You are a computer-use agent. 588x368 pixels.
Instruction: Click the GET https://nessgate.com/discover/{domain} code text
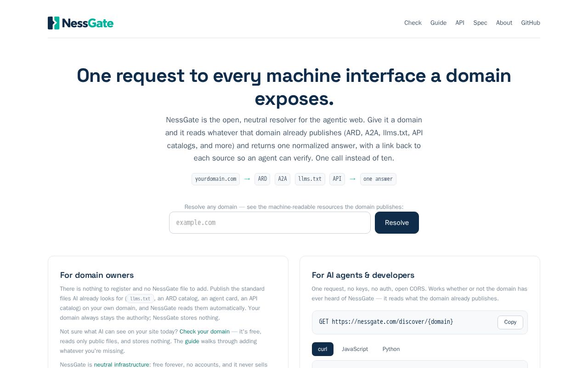click(386, 322)
